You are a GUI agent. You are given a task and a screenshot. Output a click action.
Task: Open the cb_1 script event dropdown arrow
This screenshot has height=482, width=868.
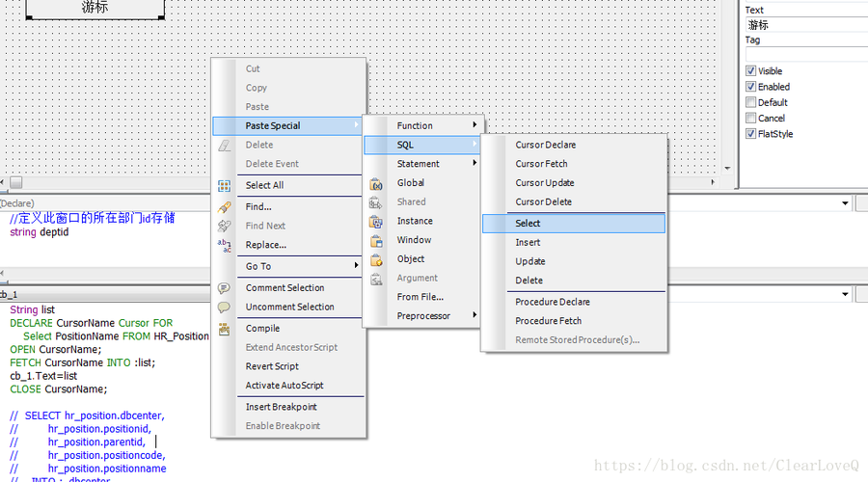tap(845, 294)
